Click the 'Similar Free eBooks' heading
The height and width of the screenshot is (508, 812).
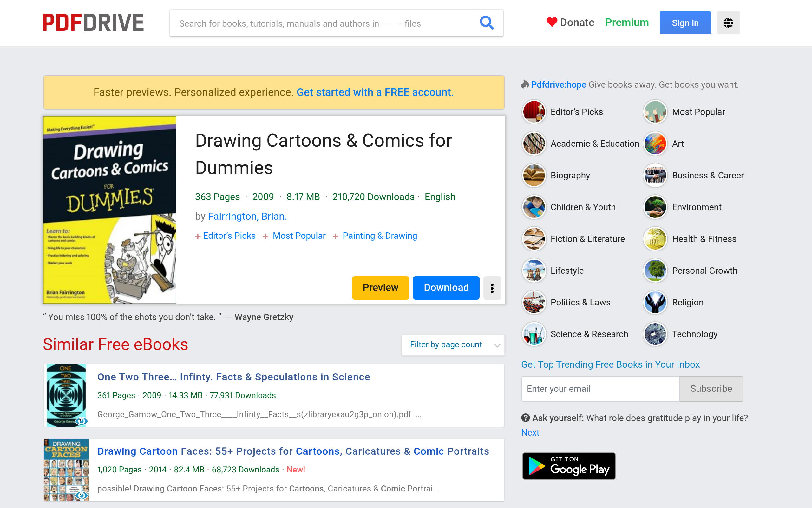pyautogui.click(x=115, y=345)
